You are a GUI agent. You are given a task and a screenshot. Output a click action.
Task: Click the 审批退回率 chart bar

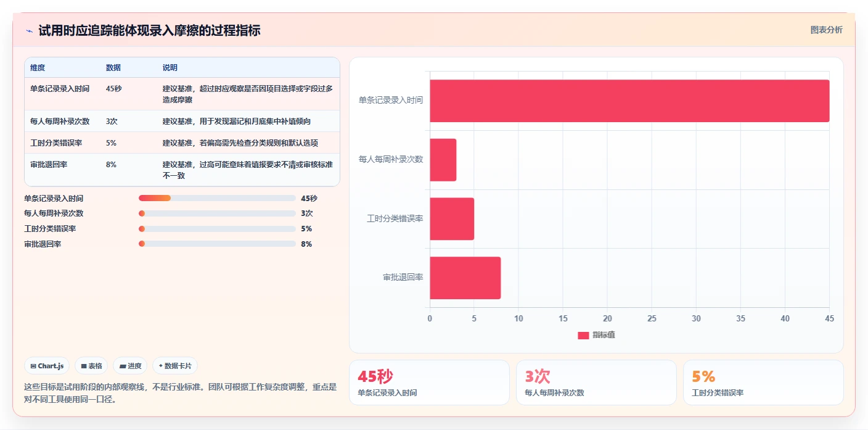tap(465, 278)
